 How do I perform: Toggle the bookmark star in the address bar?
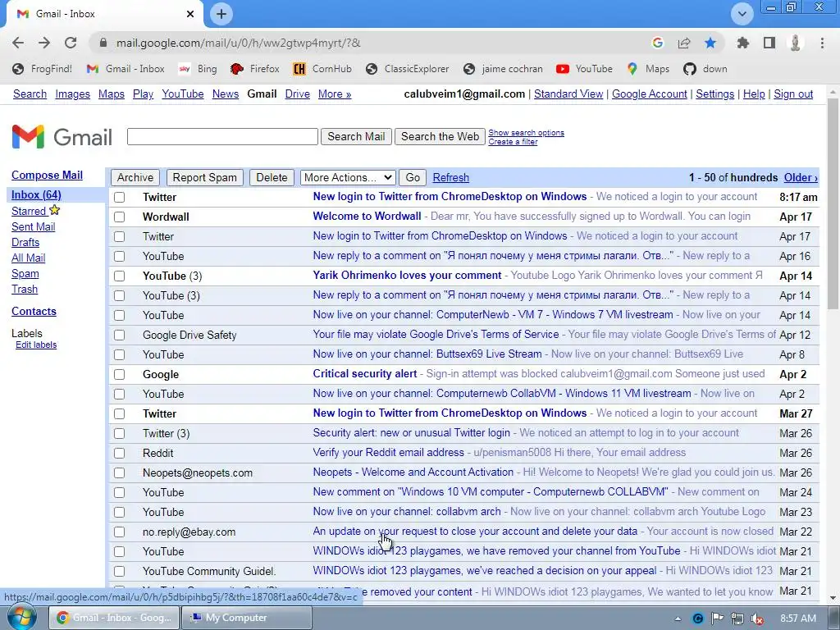(x=710, y=43)
